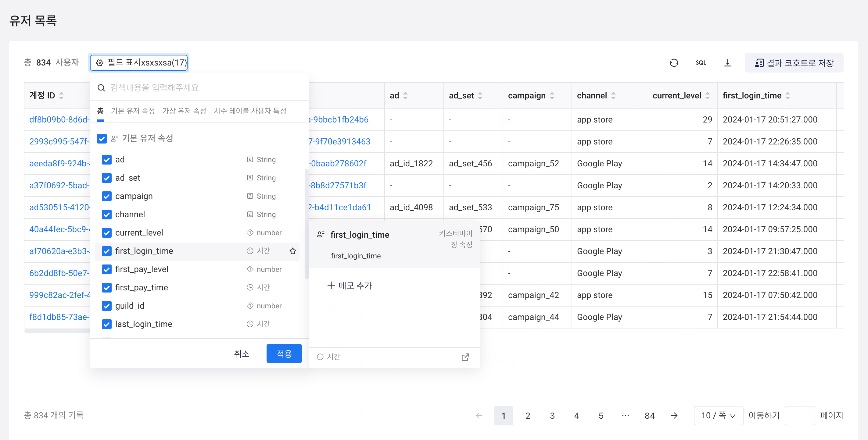Toggle the 기본 유저 속성 group checkbox
The width and height of the screenshot is (868, 440).
point(102,138)
